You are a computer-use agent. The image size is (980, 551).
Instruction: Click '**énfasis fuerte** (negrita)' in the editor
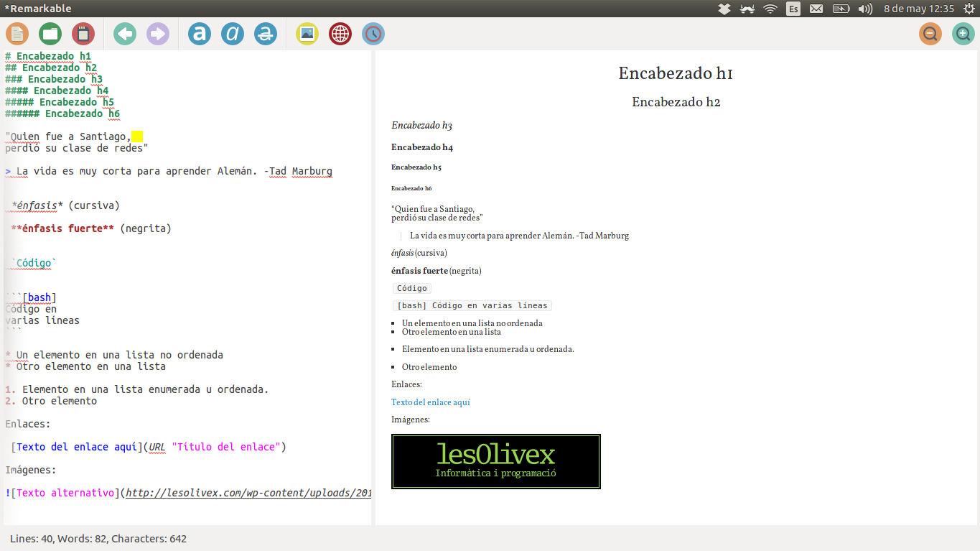pyautogui.click(x=91, y=228)
